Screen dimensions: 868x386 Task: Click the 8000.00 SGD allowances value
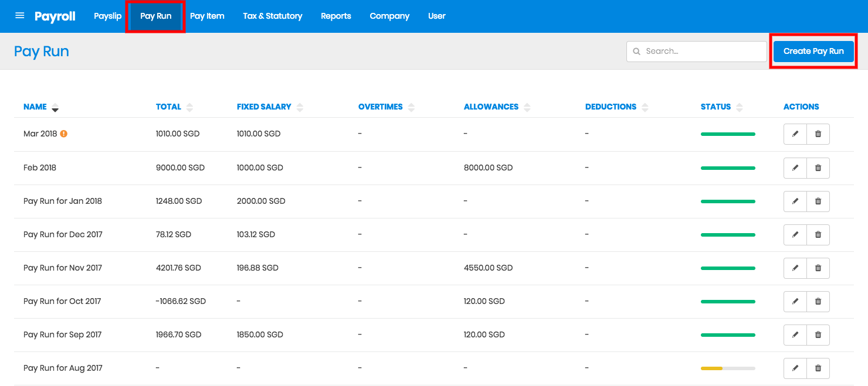(488, 168)
